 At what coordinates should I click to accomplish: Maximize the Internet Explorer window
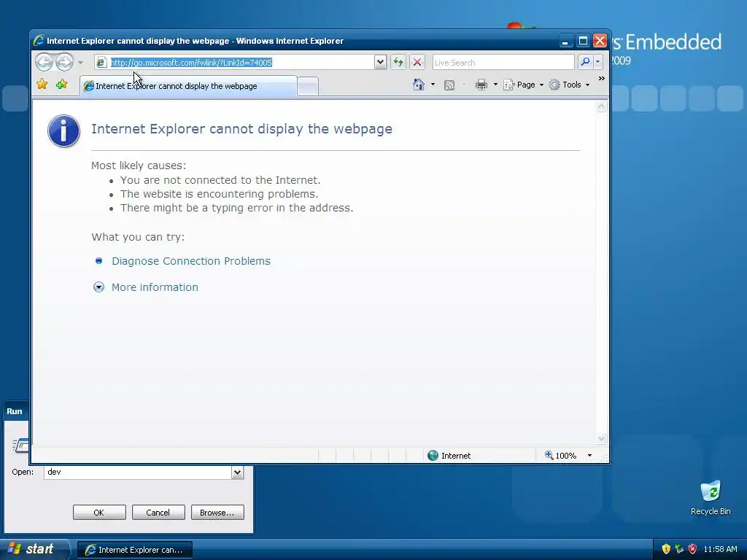click(x=583, y=41)
